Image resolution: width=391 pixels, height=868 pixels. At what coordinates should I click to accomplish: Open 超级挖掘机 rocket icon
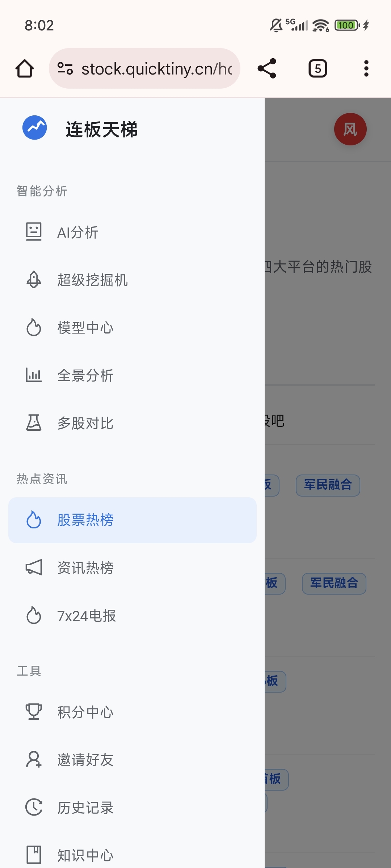pos(34,280)
